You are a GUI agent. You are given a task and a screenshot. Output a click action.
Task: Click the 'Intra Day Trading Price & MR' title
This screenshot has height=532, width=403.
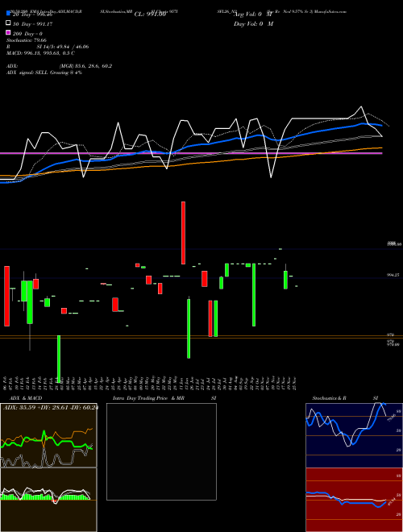click(148, 398)
